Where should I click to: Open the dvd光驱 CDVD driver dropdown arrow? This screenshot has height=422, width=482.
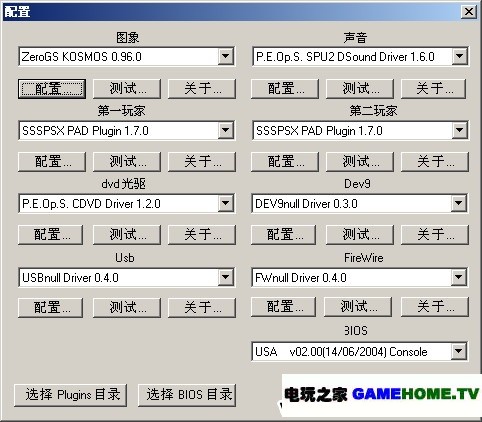coord(226,203)
